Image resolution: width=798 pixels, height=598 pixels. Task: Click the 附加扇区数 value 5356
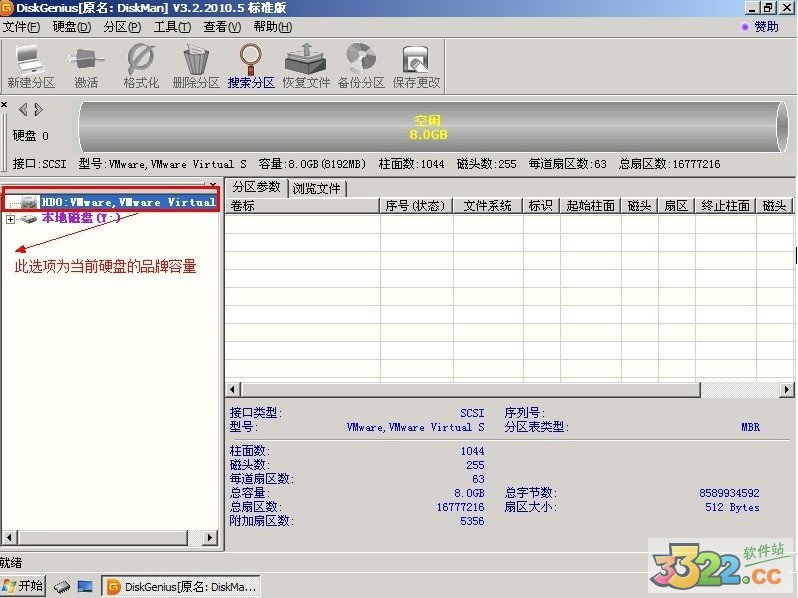click(x=472, y=521)
